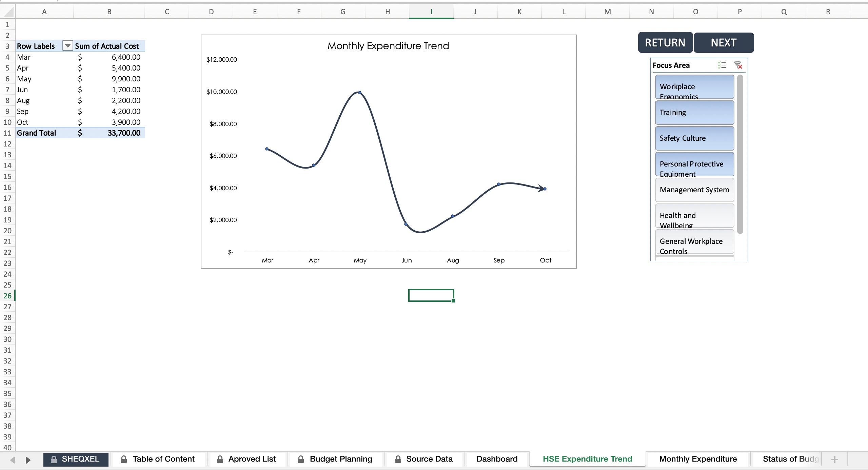
Task: Toggle the Training slicer filter
Action: pyautogui.click(x=694, y=112)
